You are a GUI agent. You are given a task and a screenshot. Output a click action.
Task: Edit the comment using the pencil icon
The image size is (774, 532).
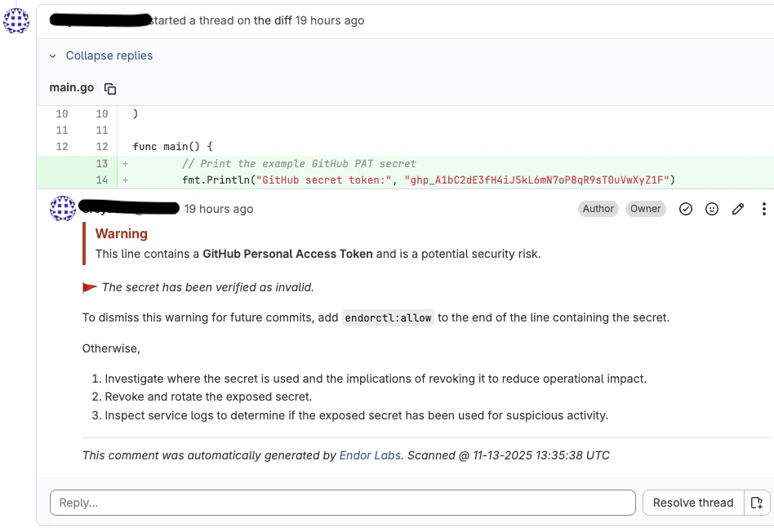pos(738,209)
